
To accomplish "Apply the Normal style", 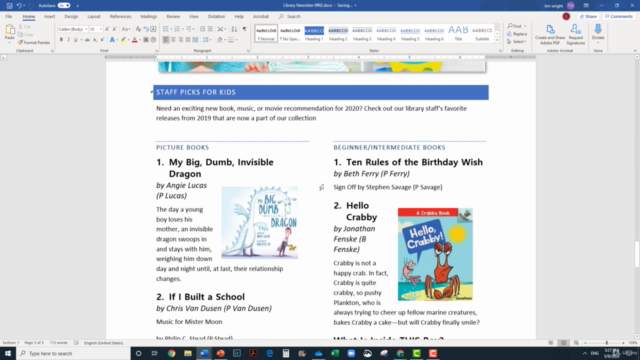I will [x=266, y=33].
